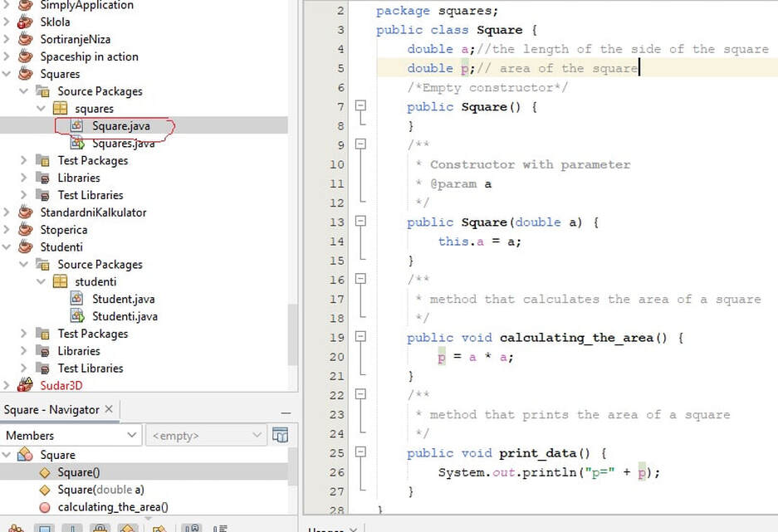778x532 pixels.
Task: Click the StandardniKalkulator project icon
Action: point(25,212)
